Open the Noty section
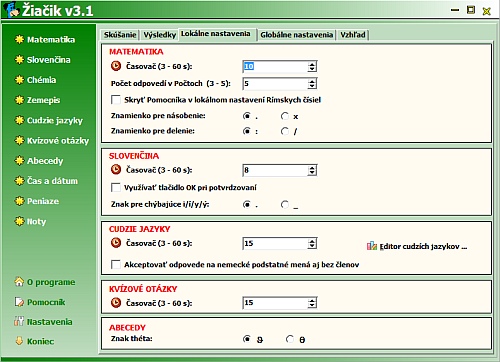 coord(36,221)
